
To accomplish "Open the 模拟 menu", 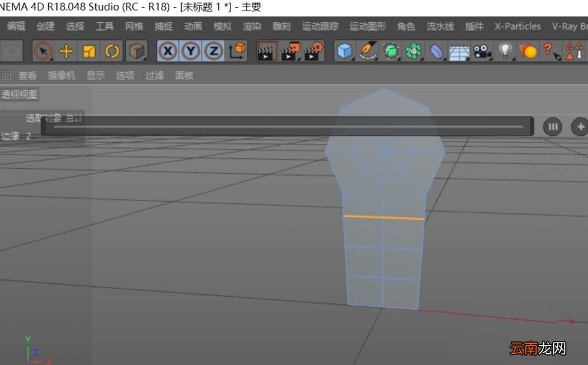I will 222,26.
